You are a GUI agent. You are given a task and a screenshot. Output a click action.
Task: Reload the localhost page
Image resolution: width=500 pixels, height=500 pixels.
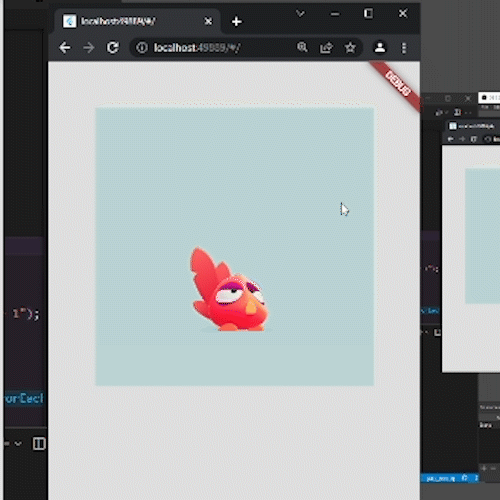[113, 47]
